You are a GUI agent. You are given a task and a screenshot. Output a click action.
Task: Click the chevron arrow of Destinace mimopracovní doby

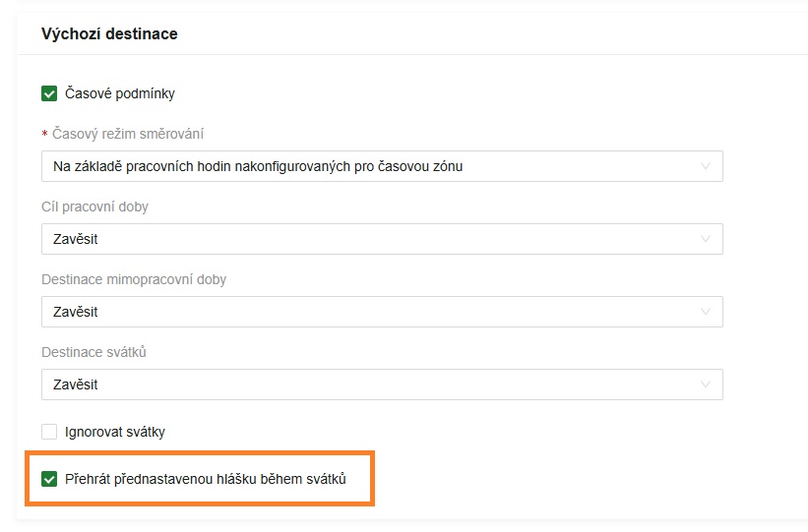[705, 312]
